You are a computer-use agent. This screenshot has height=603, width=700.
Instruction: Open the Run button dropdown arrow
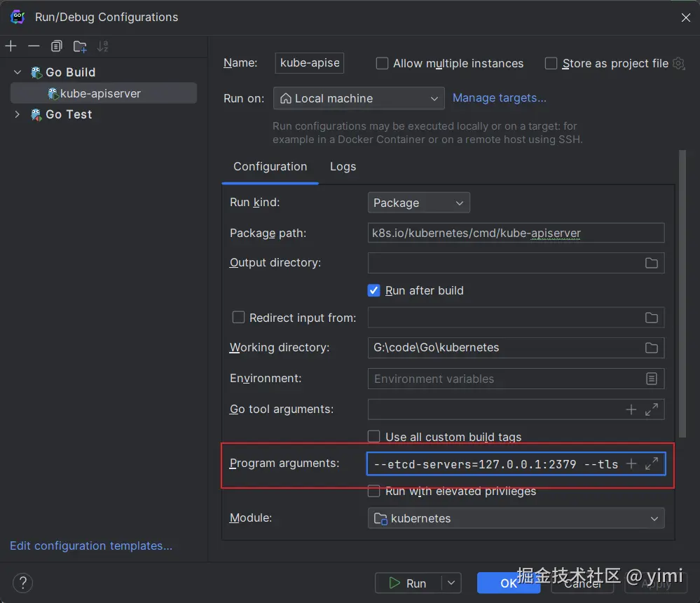point(451,583)
